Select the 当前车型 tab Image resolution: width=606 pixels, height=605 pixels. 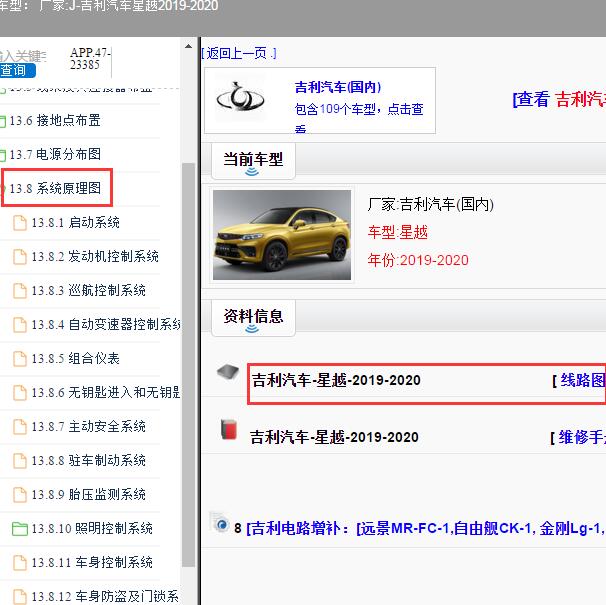point(254,161)
